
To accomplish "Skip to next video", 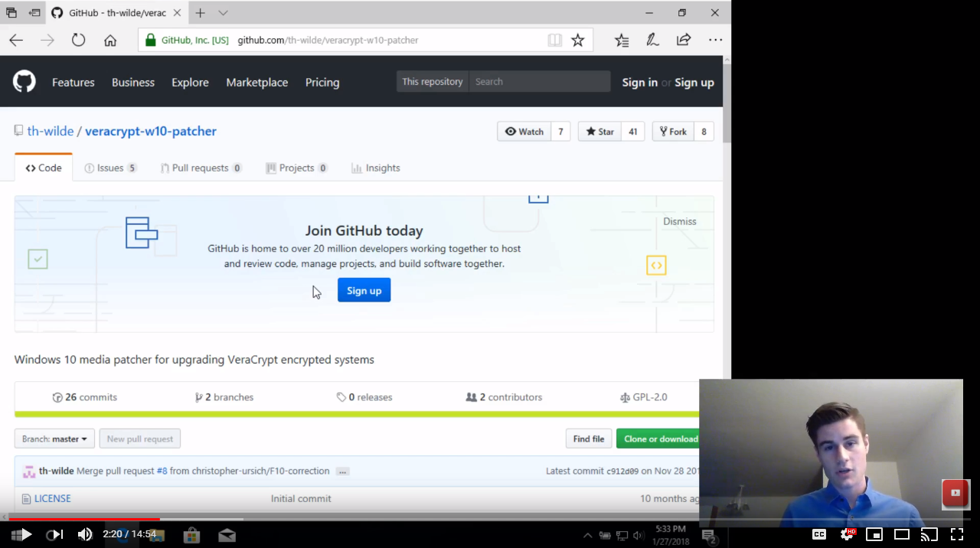I will pyautogui.click(x=55, y=534).
